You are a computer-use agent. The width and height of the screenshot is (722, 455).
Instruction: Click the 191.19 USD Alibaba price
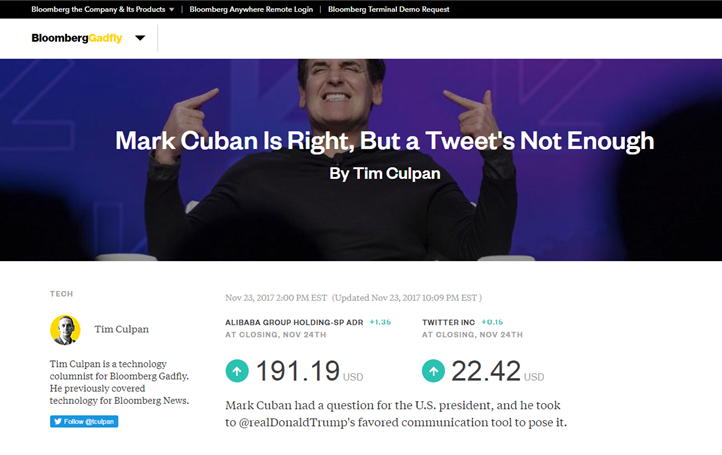click(298, 371)
